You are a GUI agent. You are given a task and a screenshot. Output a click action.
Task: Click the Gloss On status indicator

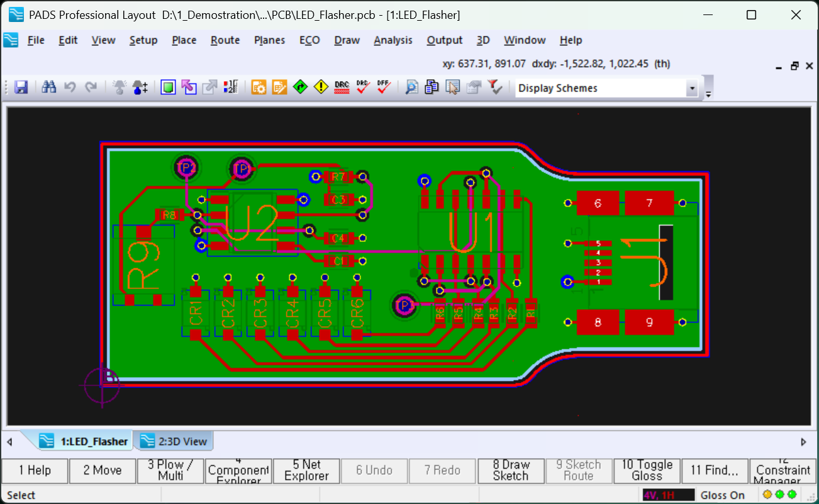[x=722, y=495]
